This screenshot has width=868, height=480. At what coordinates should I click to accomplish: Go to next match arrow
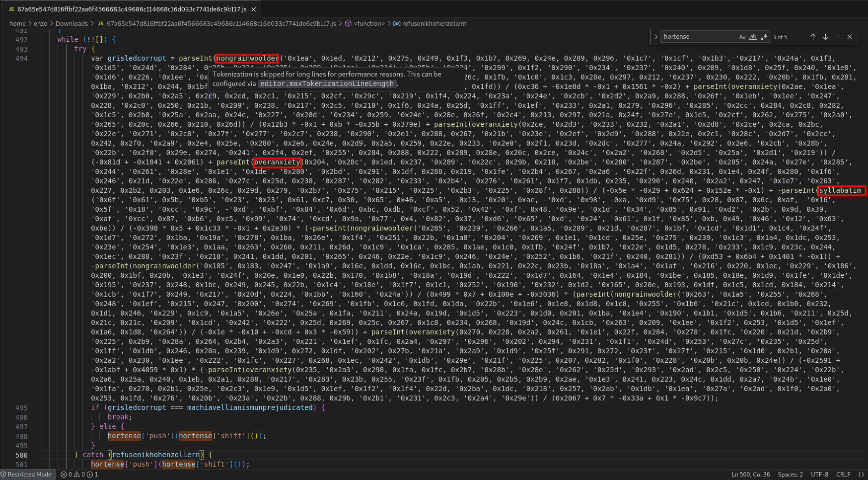tap(825, 37)
